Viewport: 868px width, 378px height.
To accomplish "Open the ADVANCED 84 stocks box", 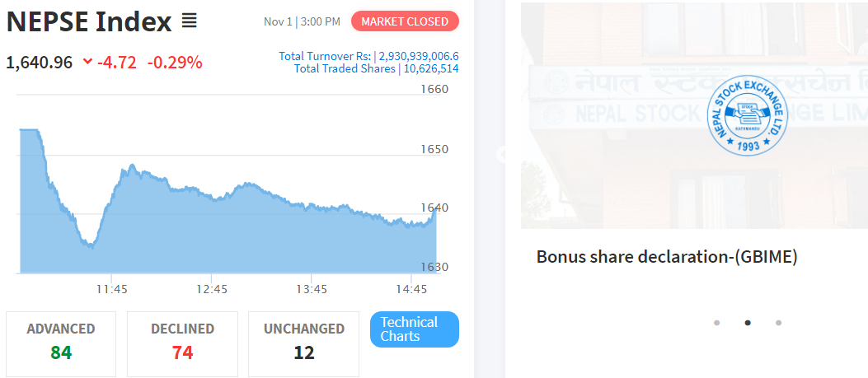I will pyautogui.click(x=61, y=343).
